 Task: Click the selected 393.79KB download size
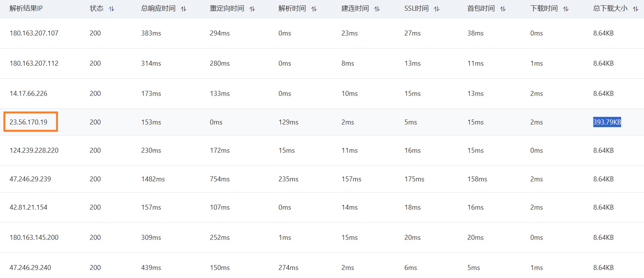[x=607, y=122]
